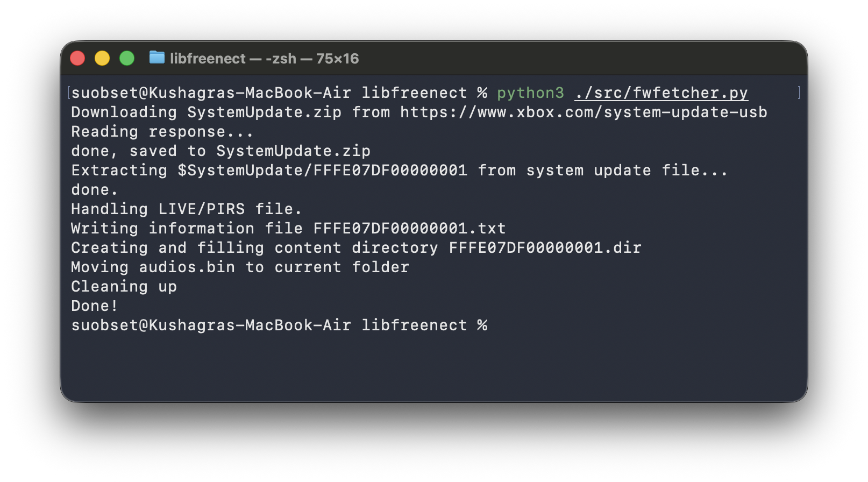Click the left bracket before first prompt
The height and width of the screenshot is (482, 868).
click(x=68, y=93)
